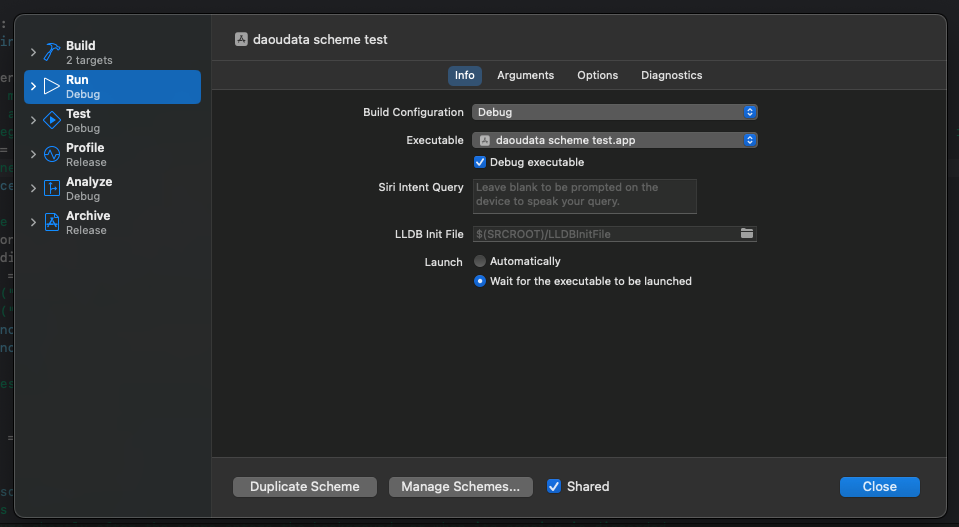Click the Build hammer icon
The image size is (959, 527).
coord(51,52)
